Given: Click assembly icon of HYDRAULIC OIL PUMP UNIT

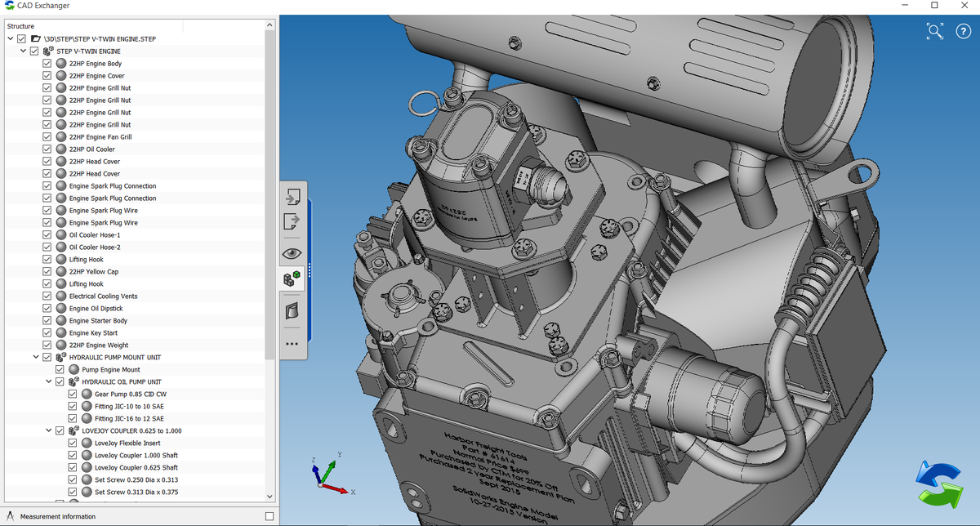Looking at the screenshot, I should click(73, 381).
